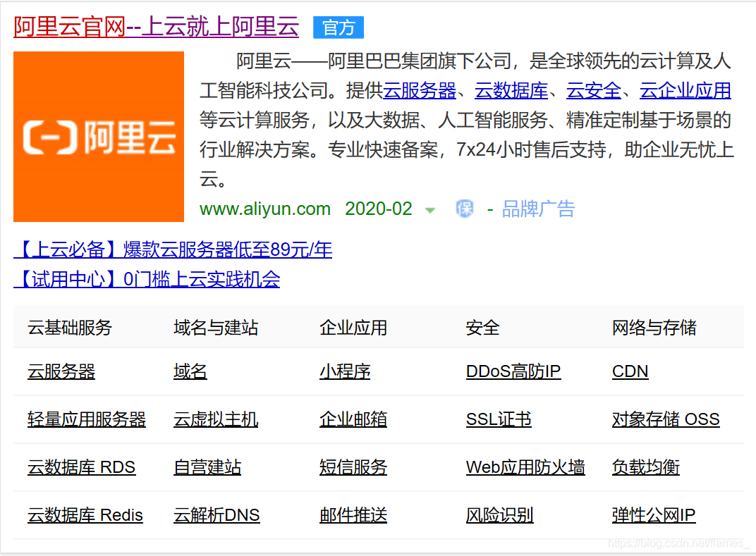This screenshot has height=556, width=756.
Task: Open 云服务器 in the 云基础服务 column
Action: point(61,371)
